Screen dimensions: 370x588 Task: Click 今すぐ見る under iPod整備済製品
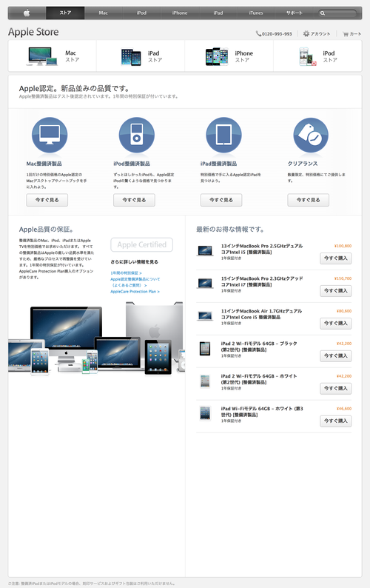134,200
